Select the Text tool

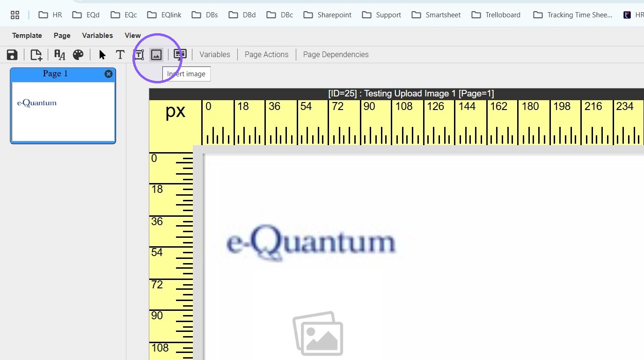pos(120,55)
